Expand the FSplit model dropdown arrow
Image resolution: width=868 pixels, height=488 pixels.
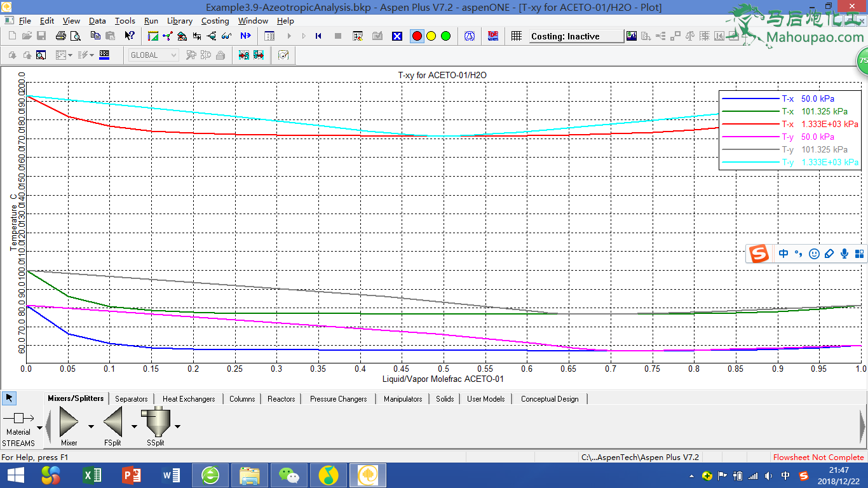pyautogui.click(x=135, y=426)
